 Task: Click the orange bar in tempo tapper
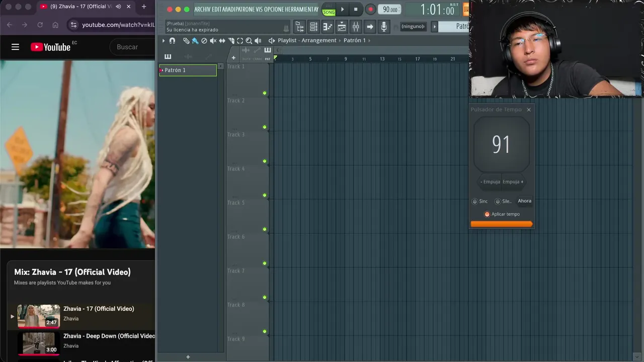coord(501,224)
